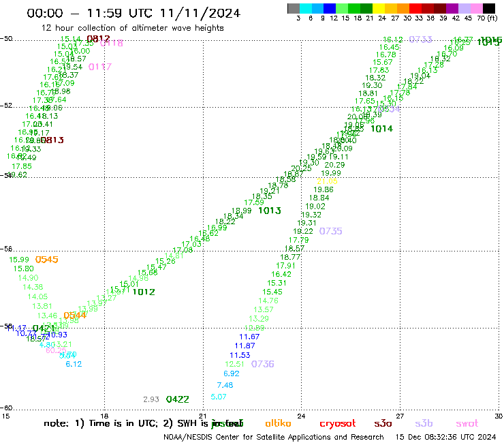
Task: Select the 15 Dec 08:32:36 UTC timestamp
Action: pyautogui.click(x=445, y=438)
